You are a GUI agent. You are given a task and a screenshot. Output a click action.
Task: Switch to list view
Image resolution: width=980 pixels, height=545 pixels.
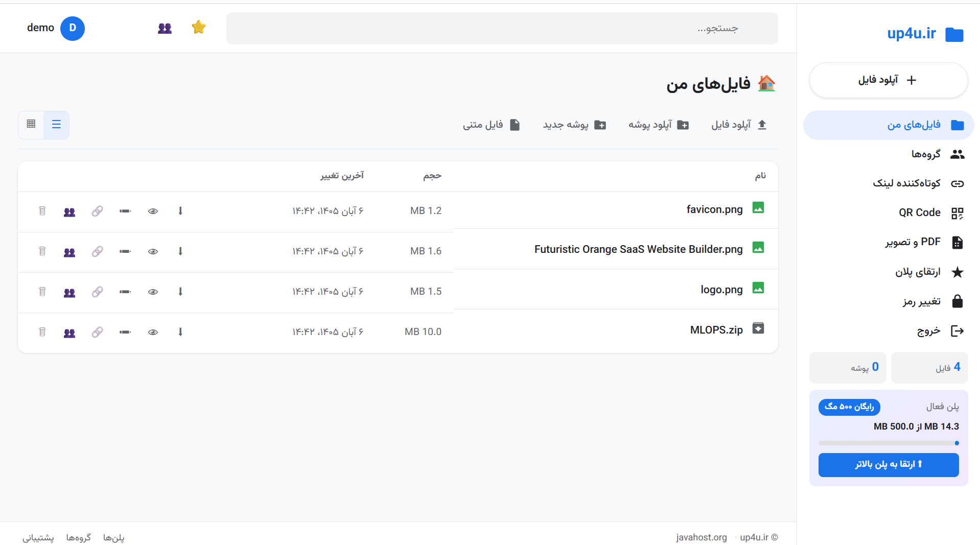click(56, 125)
